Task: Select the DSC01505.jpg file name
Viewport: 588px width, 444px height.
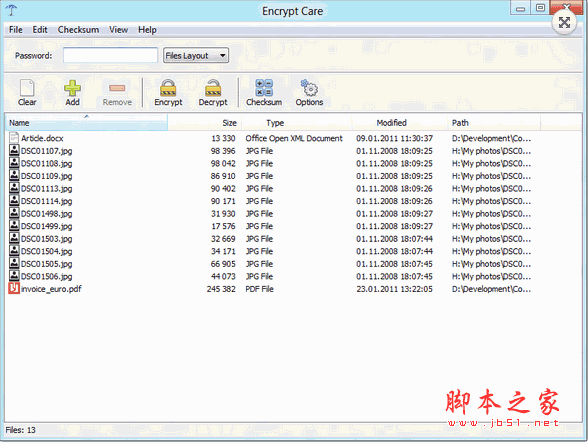Action: [x=46, y=264]
